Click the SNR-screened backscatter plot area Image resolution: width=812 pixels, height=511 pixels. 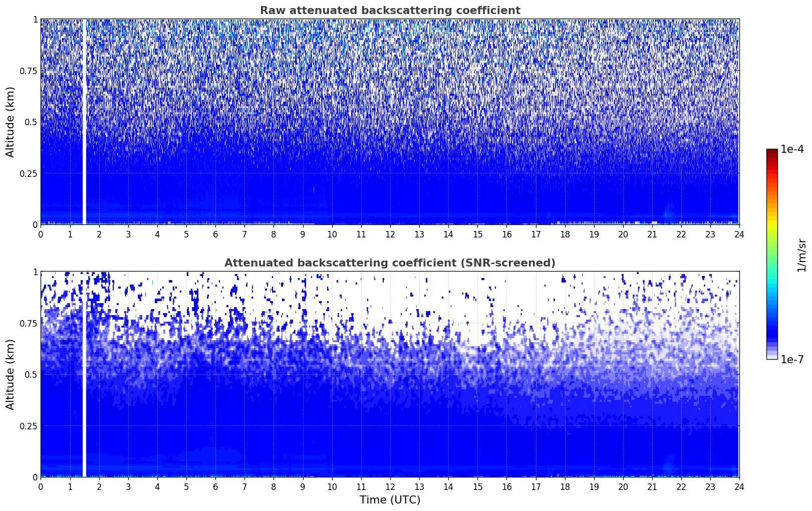click(390, 374)
